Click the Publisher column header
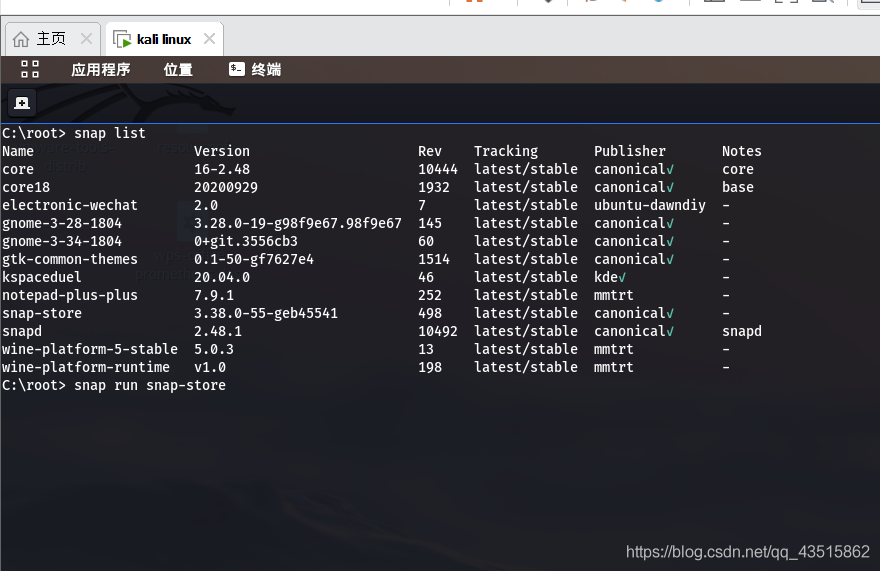Image resolution: width=880 pixels, height=571 pixels. [x=630, y=151]
